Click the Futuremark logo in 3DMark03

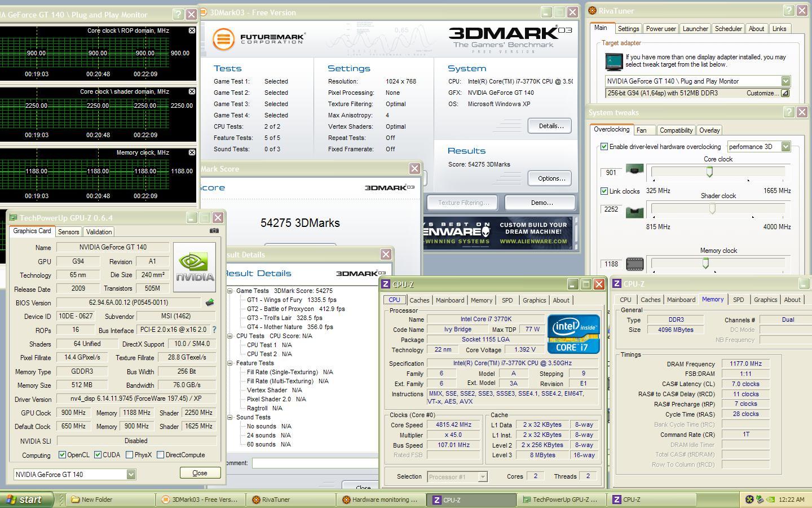point(259,40)
